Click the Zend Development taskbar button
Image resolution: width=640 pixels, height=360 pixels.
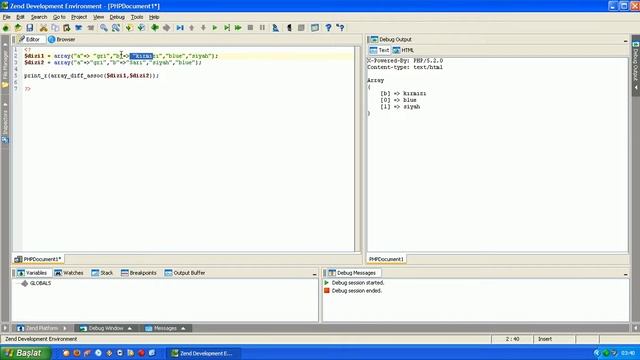pyautogui.click(x=203, y=353)
